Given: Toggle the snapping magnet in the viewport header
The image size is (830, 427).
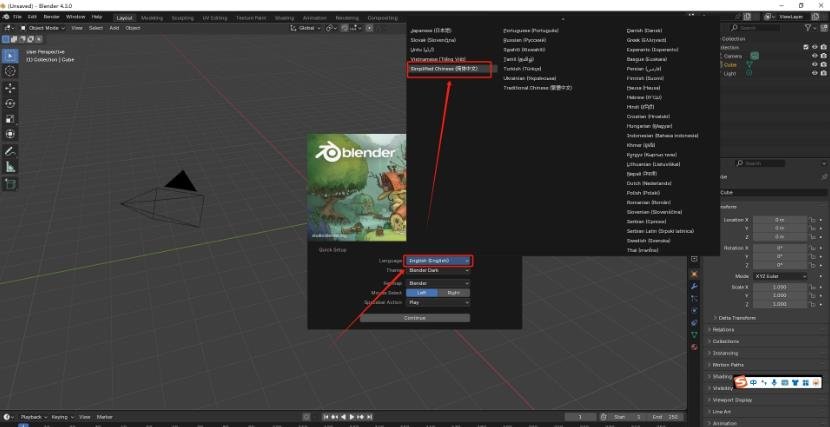Looking at the screenshot, I should click(345, 28).
